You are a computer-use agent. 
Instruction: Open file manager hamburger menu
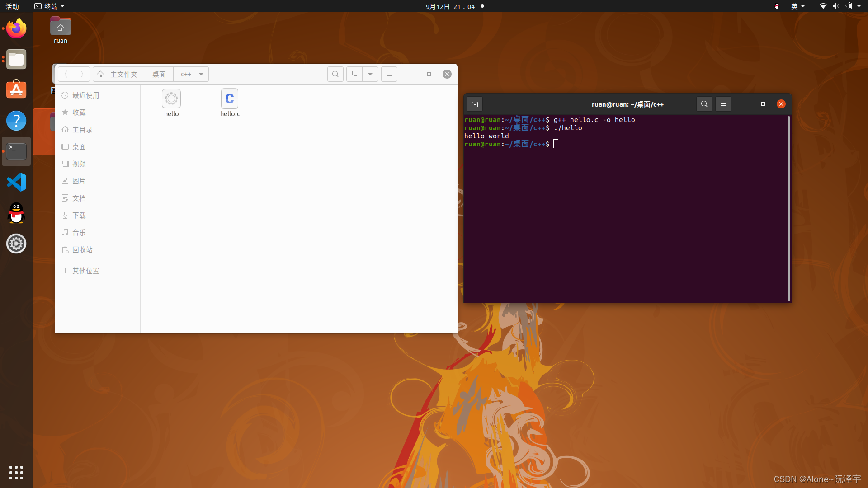389,74
